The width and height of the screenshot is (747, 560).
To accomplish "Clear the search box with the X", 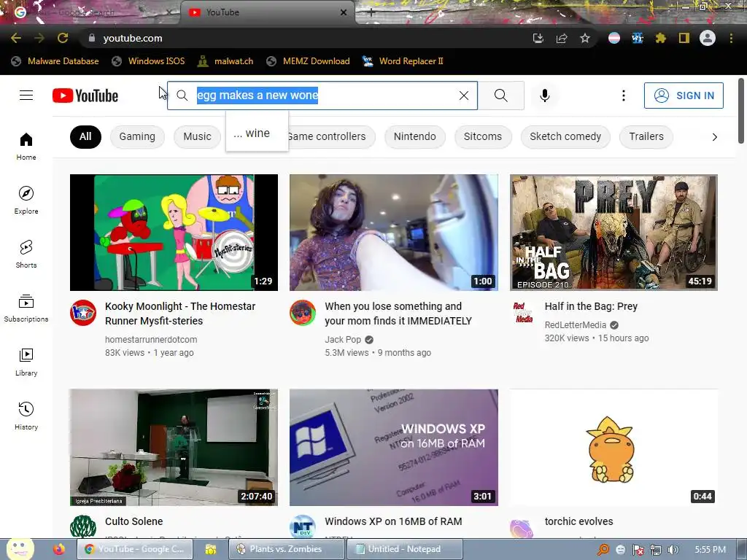I will (x=463, y=96).
